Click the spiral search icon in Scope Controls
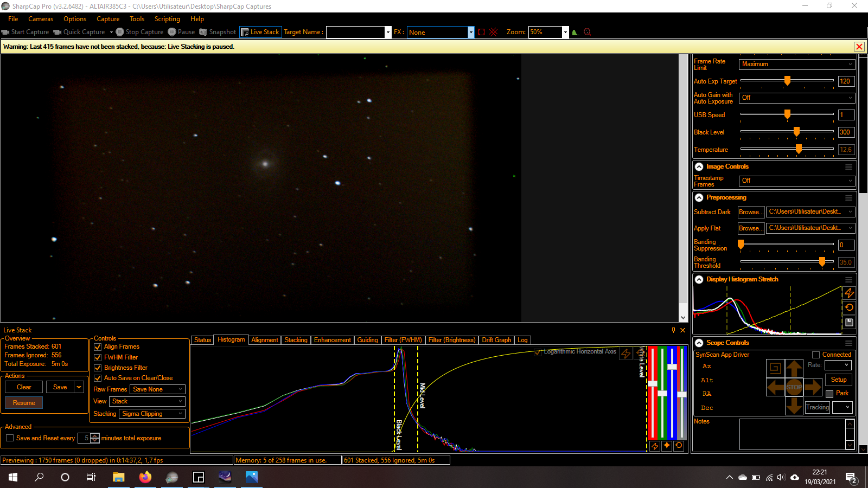This screenshot has width=868, height=488. pos(775,368)
